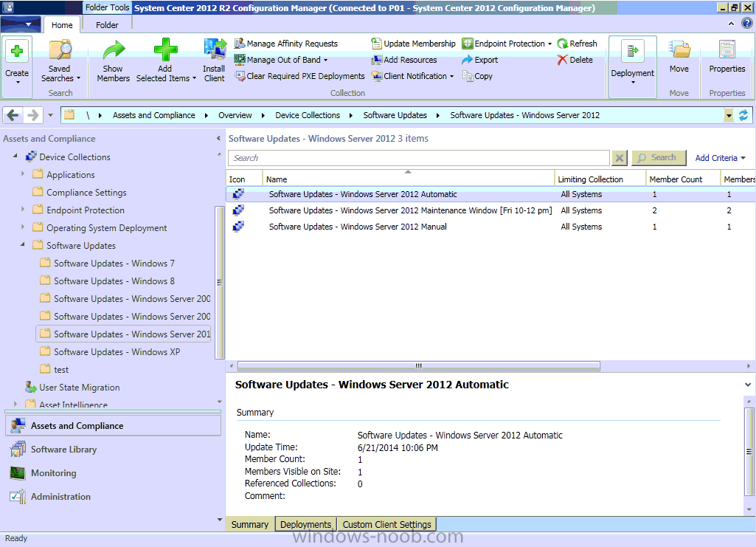Expand the Applications folder node
Screen dimensions: 756x547
pos(22,173)
